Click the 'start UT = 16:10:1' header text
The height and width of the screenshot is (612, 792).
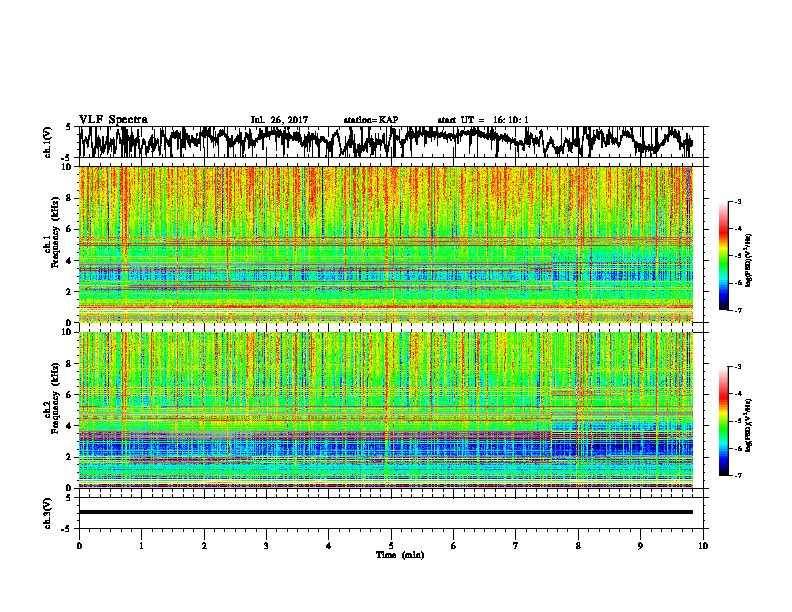[x=483, y=120]
